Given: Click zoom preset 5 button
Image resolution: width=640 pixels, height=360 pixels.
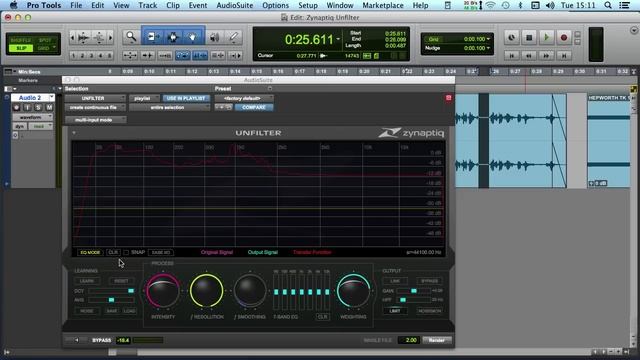Looking at the screenshot, I should [x=109, y=56].
